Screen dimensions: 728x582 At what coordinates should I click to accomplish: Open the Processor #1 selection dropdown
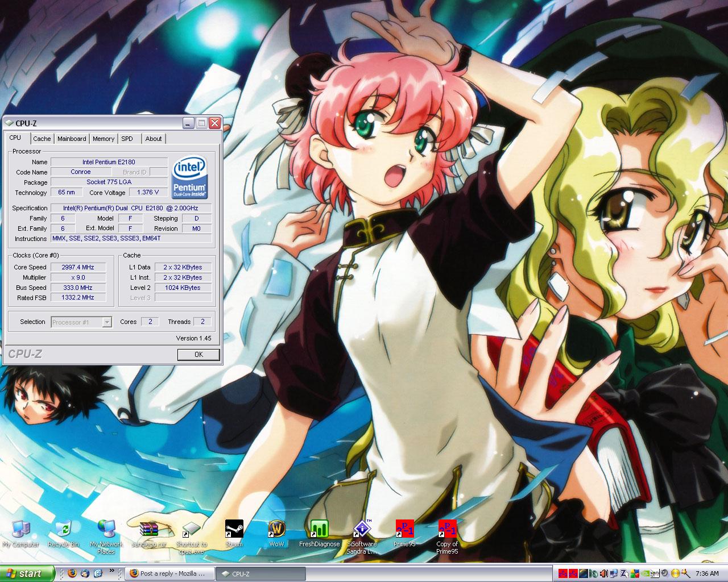[81, 322]
